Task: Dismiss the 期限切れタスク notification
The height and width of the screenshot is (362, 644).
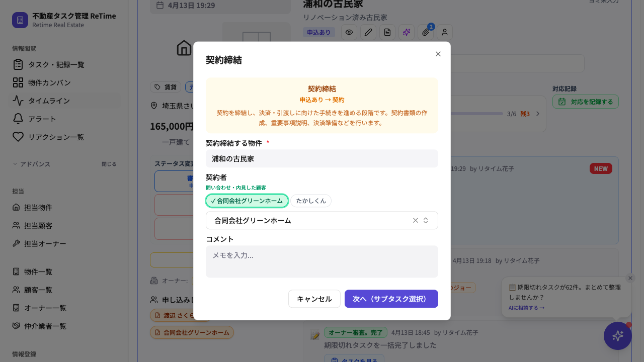Action: pyautogui.click(x=630, y=278)
